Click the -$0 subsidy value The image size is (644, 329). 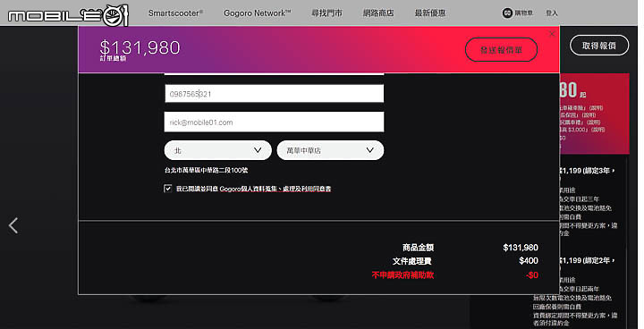pos(532,274)
